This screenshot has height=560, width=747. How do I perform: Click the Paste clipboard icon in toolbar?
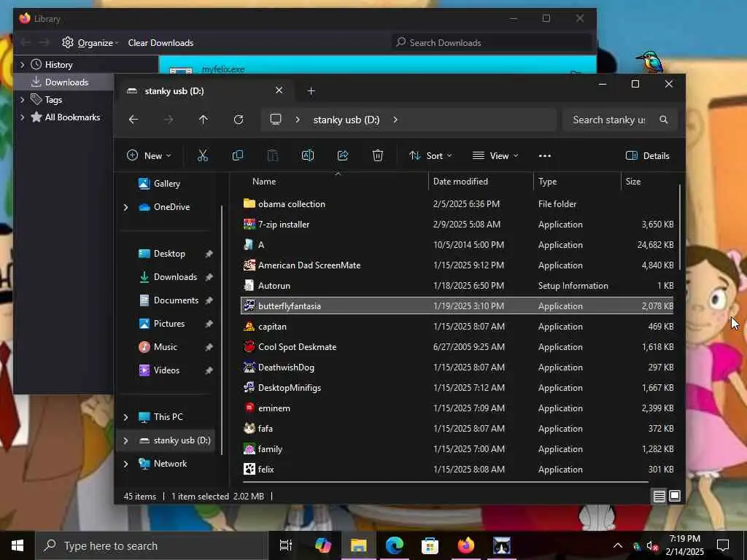273,156
